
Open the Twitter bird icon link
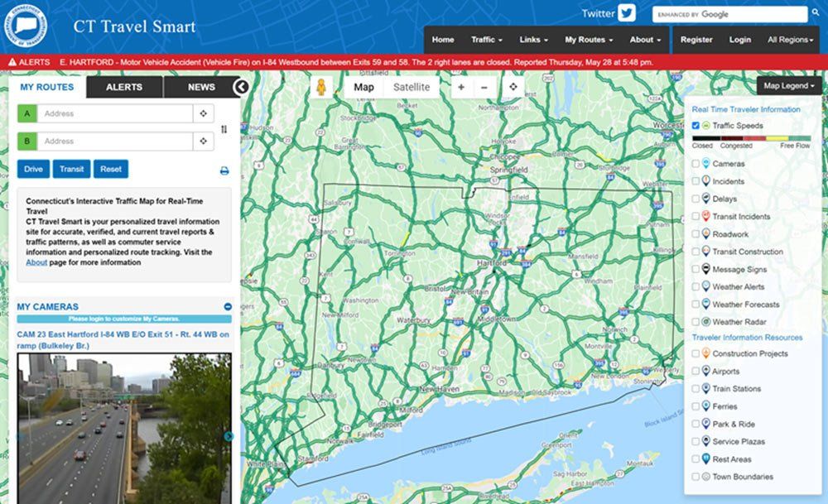pos(627,13)
